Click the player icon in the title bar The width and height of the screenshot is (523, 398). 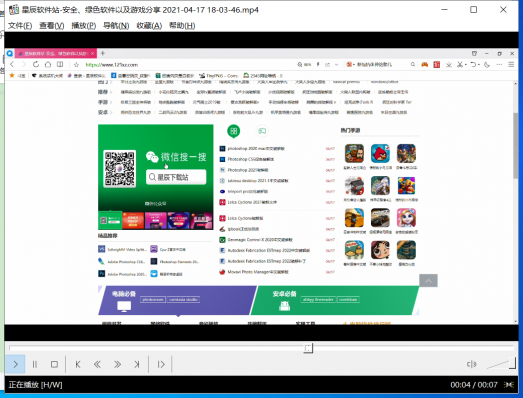coord(14,10)
